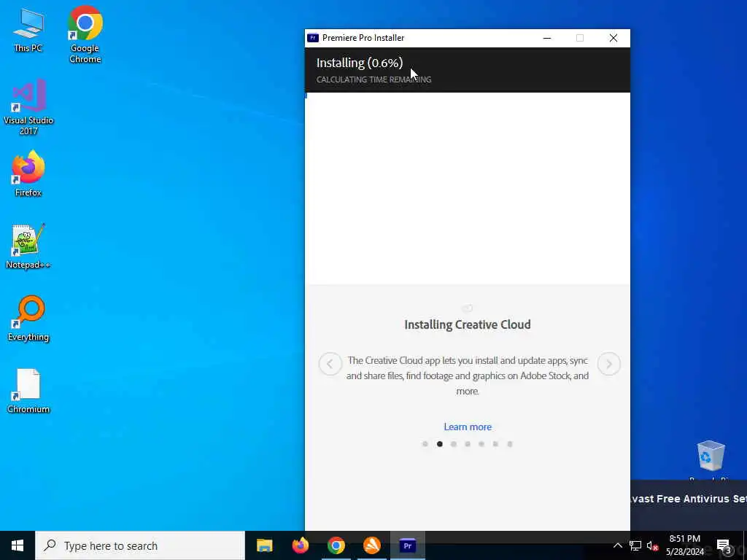Open the Windows Start menu

18,545
